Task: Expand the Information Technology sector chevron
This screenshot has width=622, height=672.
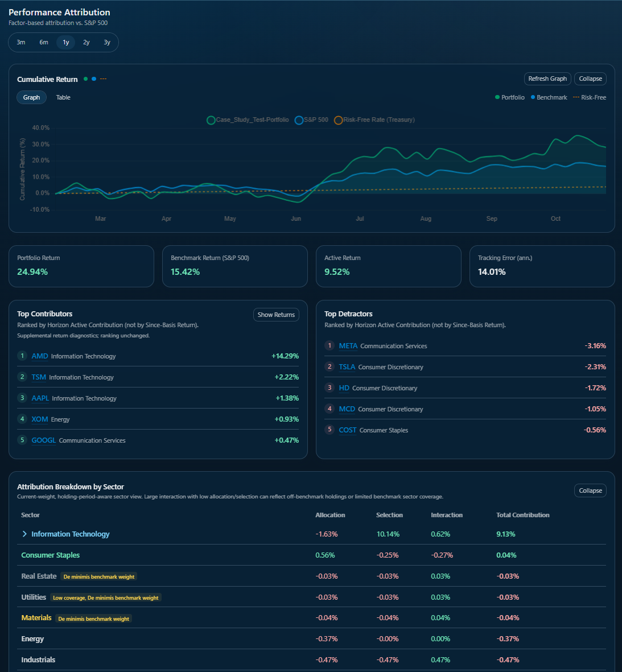Action: tap(24, 534)
